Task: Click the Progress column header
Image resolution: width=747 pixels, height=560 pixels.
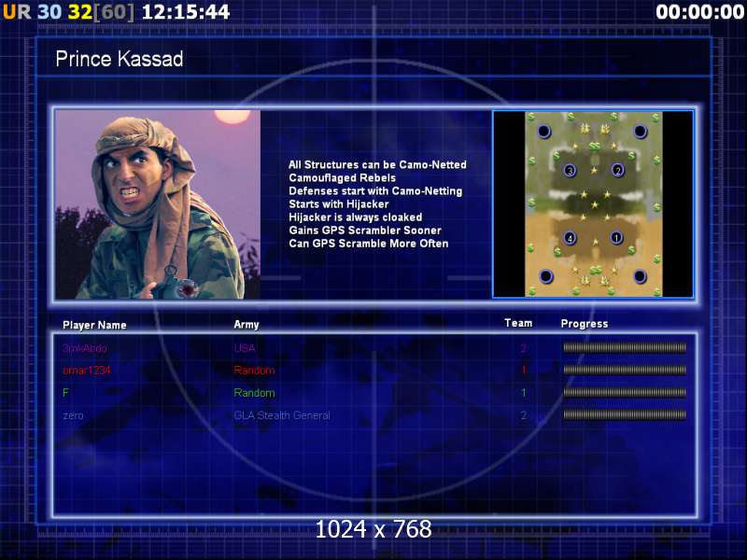Action: coord(585,324)
